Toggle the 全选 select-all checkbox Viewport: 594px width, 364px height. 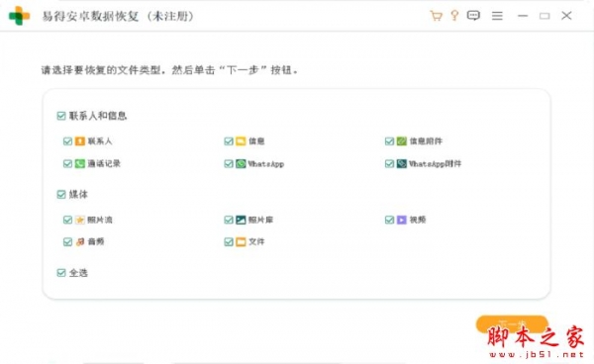coord(61,273)
